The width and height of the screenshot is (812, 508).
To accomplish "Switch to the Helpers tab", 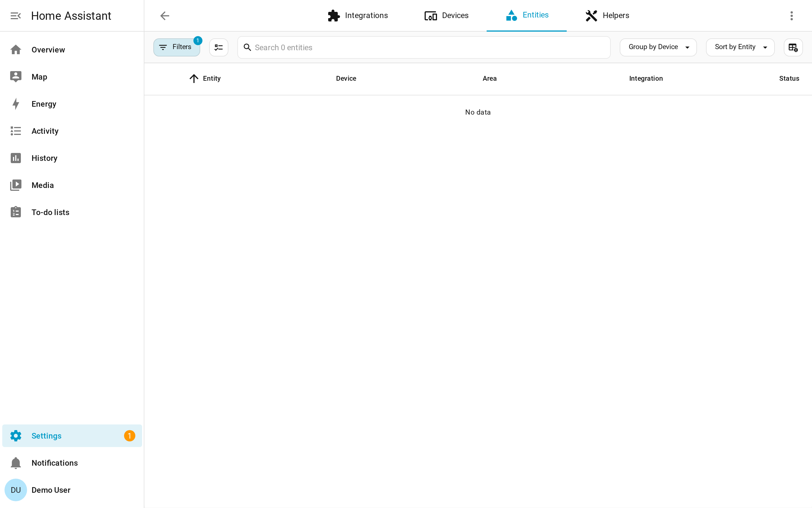I will [607, 16].
